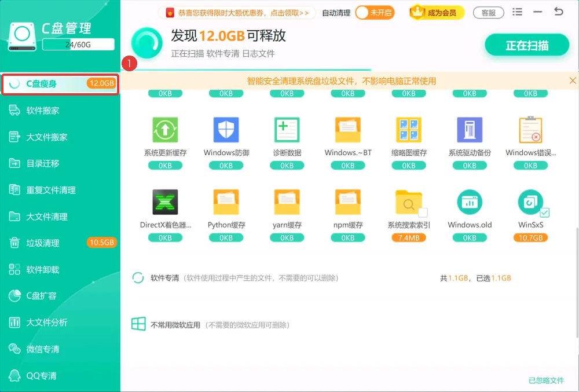Click the 正在扫描 button

(527, 45)
